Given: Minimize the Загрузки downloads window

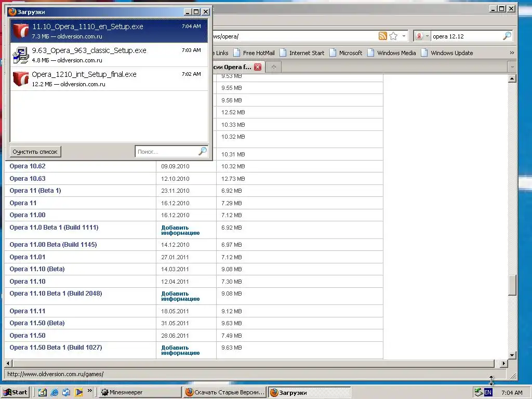Looking at the screenshot, I should [x=188, y=12].
